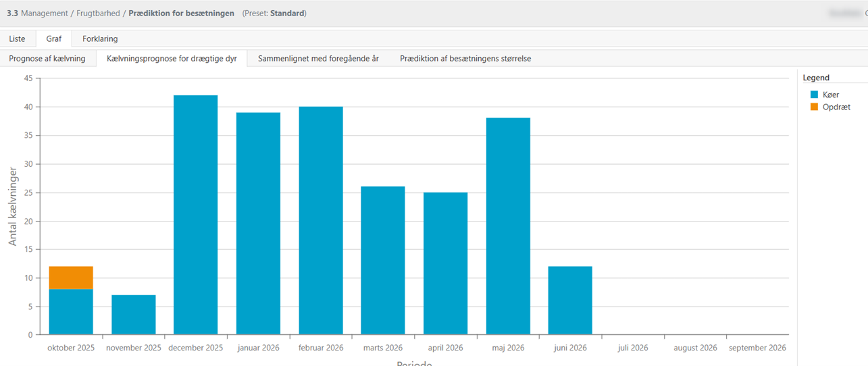Image resolution: width=868 pixels, height=366 pixels.
Task: Select the maj 2026 bar
Action: [508, 226]
